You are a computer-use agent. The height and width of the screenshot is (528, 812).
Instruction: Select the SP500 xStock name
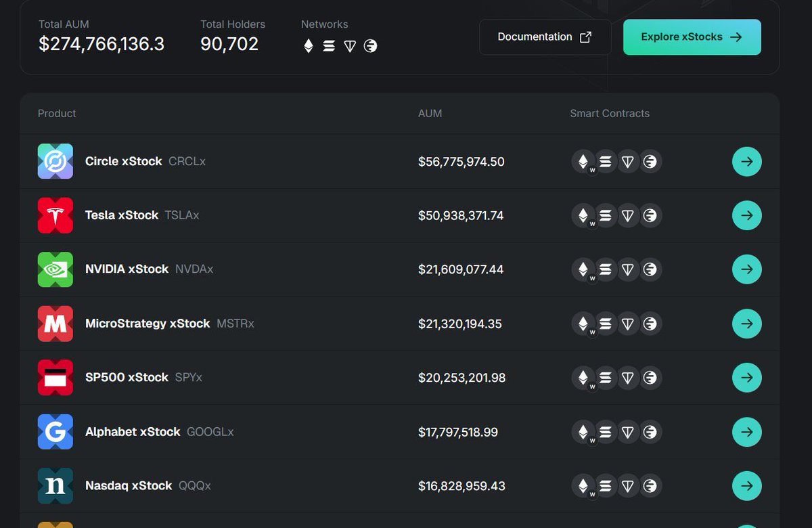127,378
